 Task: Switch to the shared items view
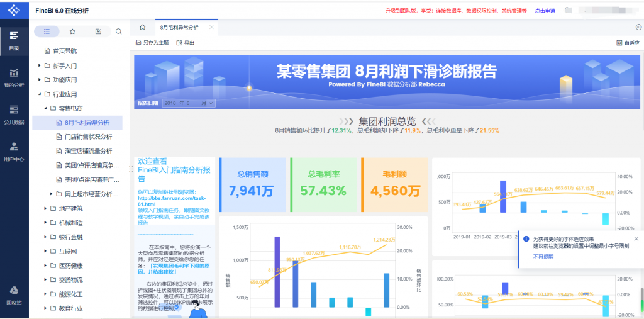pos(98,31)
